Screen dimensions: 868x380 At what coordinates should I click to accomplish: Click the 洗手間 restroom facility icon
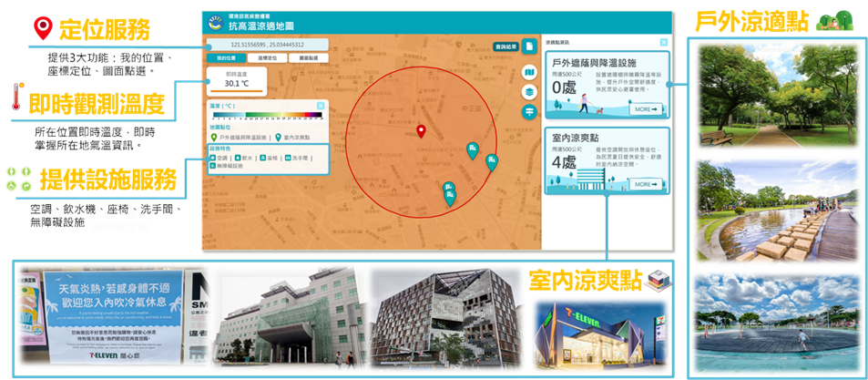(288, 158)
